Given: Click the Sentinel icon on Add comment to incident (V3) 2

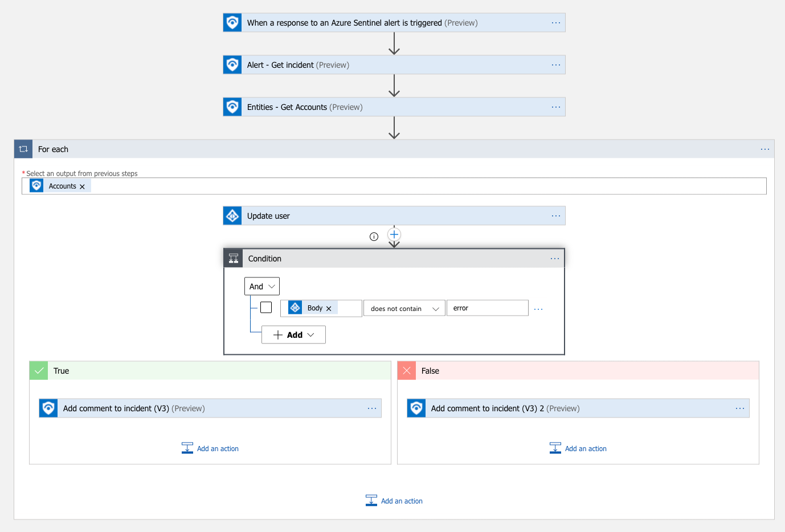Looking at the screenshot, I should [x=416, y=408].
